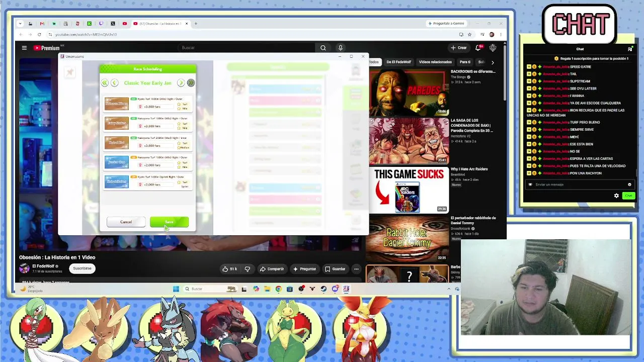The width and height of the screenshot is (644, 362).
Task: Close the active YouTube browser tab
Action: [x=187, y=24]
